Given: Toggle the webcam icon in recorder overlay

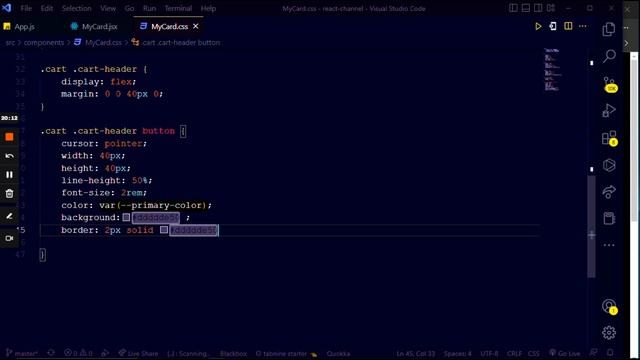Looking at the screenshot, I should pyautogui.click(x=9, y=238).
